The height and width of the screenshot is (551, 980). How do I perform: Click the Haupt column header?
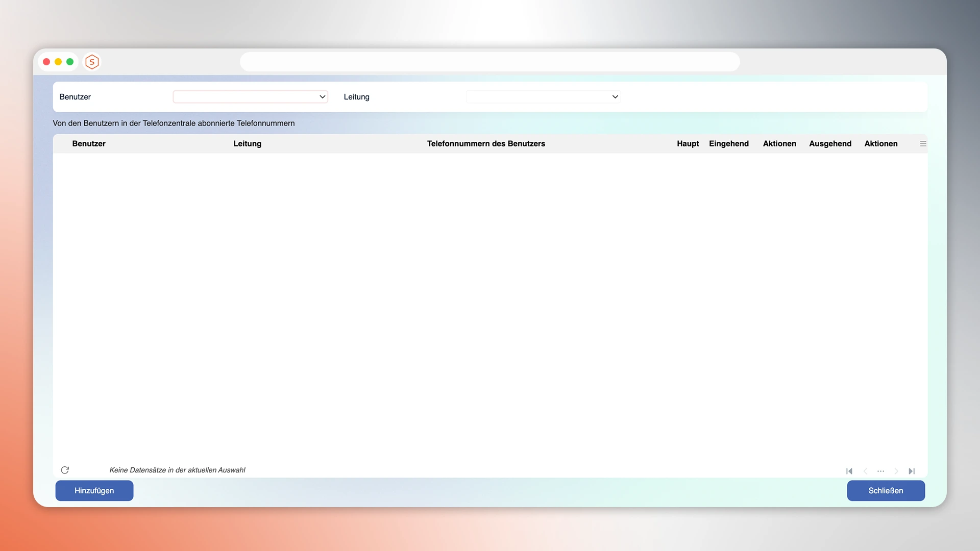(x=688, y=144)
